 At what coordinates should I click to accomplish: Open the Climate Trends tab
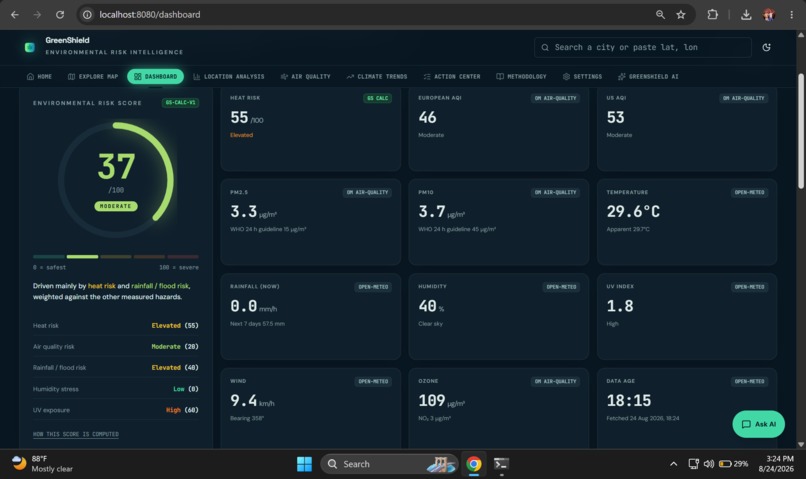(377, 77)
